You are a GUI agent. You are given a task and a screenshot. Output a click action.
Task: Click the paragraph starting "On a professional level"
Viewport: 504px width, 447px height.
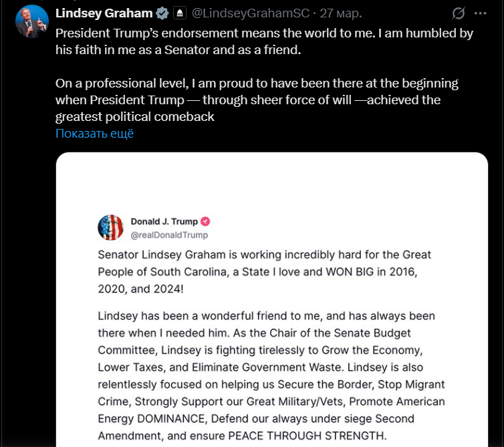[257, 100]
